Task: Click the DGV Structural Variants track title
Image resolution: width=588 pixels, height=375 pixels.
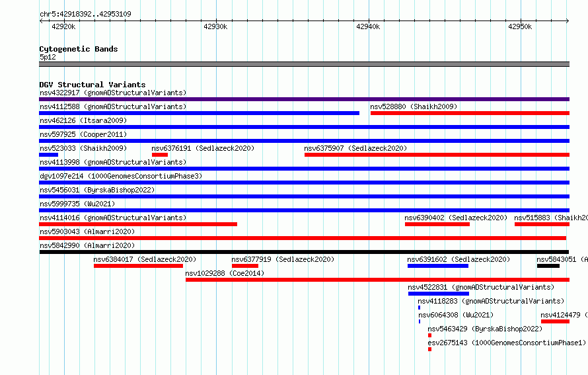Action: (92, 85)
